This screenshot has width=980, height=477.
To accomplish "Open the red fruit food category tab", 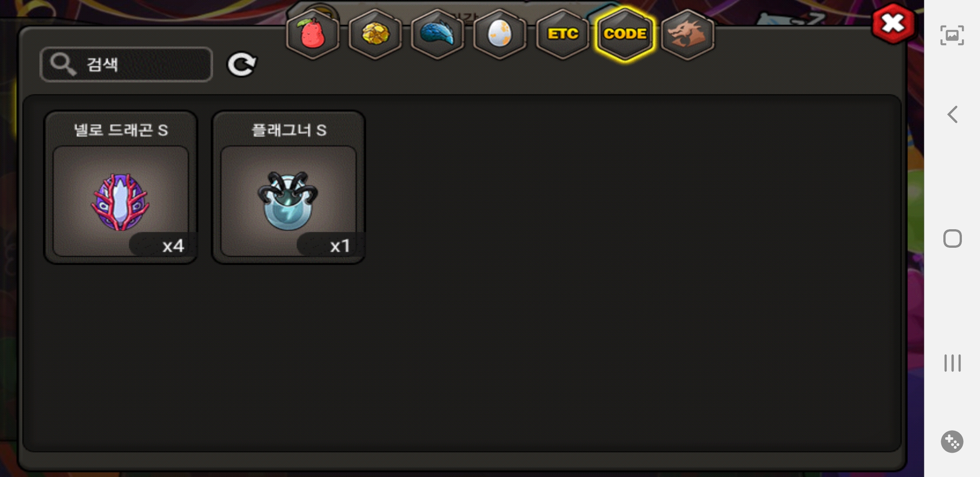I will pyautogui.click(x=313, y=34).
